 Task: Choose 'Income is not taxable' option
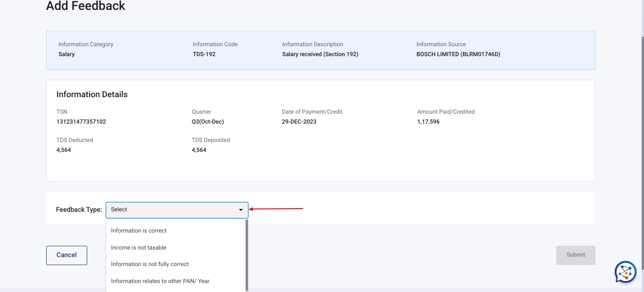[139, 248]
